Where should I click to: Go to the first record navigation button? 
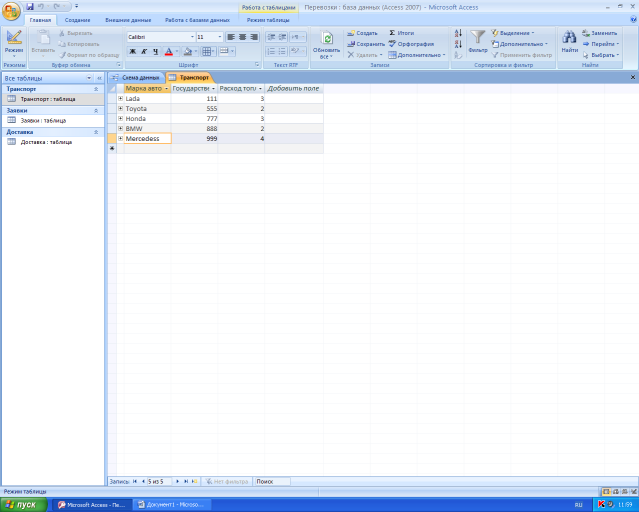(x=135, y=481)
